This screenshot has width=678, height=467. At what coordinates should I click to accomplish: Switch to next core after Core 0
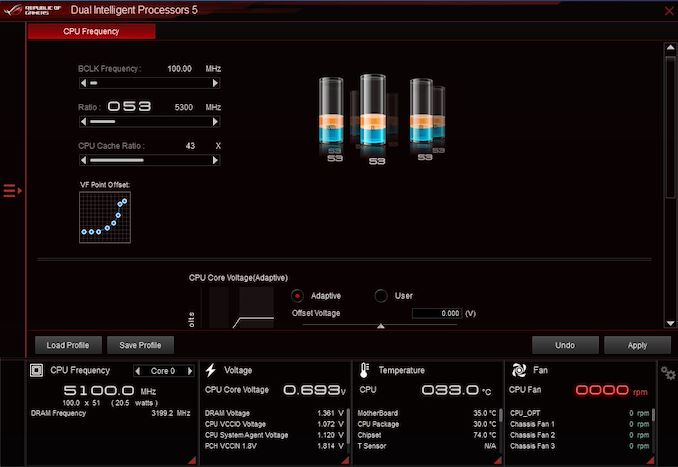[x=189, y=371]
